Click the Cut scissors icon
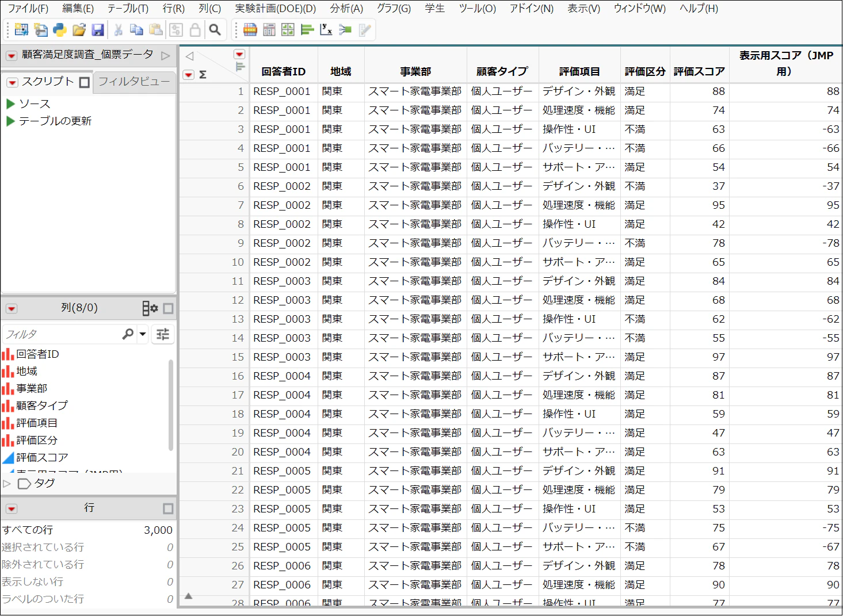This screenshot has width=843, height=616. [x=119, y=30]
